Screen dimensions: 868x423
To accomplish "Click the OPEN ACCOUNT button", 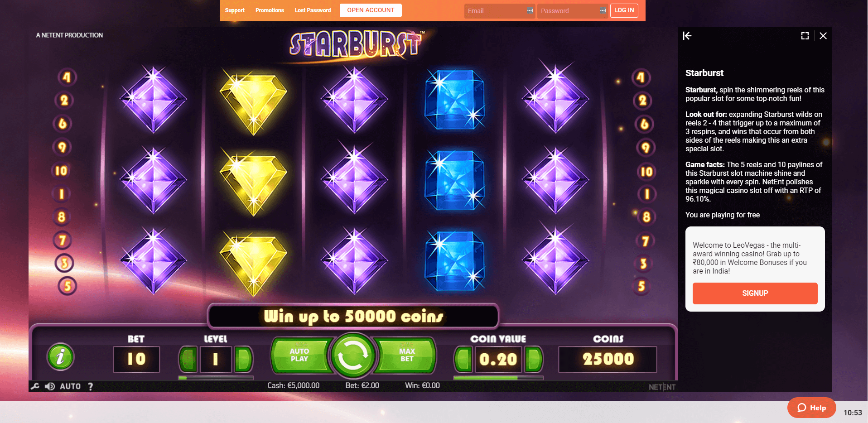I will [x=371, y=10].
